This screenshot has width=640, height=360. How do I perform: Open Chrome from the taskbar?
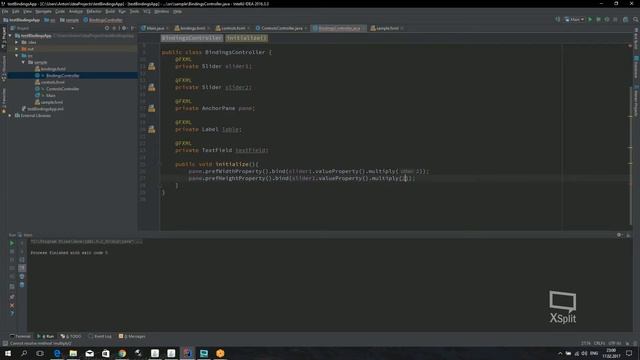pyautogui.click(x=122, y=353)
